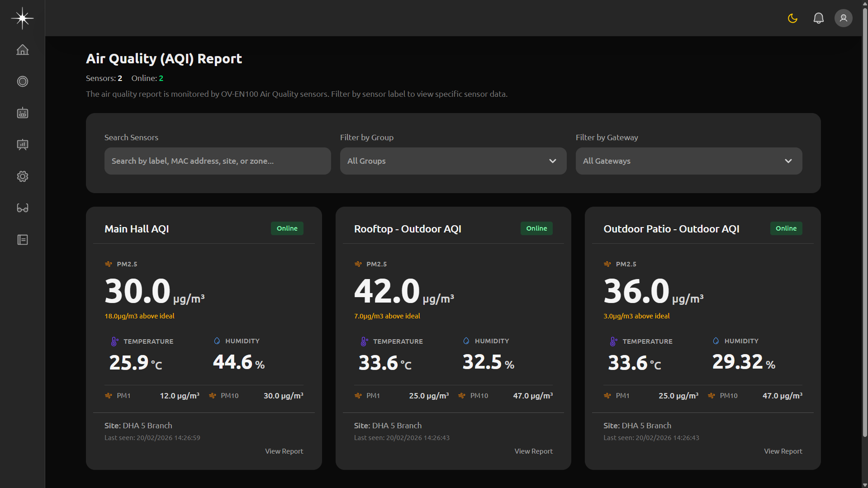View Report for Outdoor Patio sensor
868x488 pixels.
coord(783,451)
